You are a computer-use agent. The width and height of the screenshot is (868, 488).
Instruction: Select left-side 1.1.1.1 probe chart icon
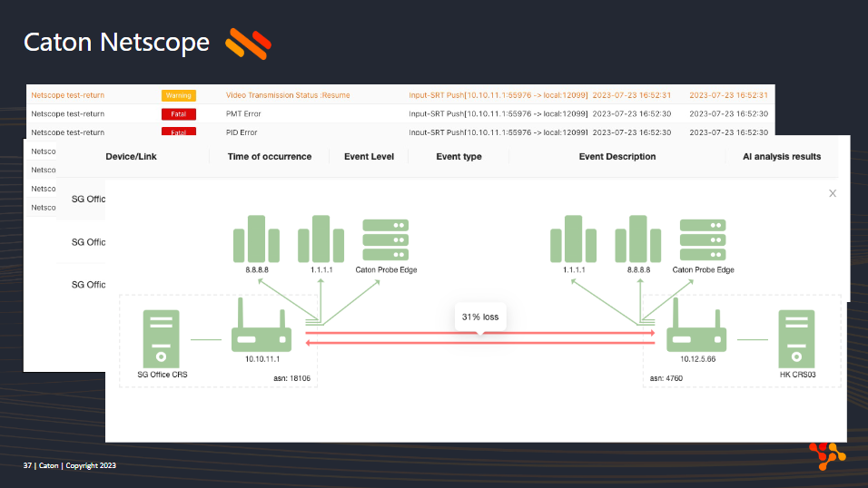point(321,239)
